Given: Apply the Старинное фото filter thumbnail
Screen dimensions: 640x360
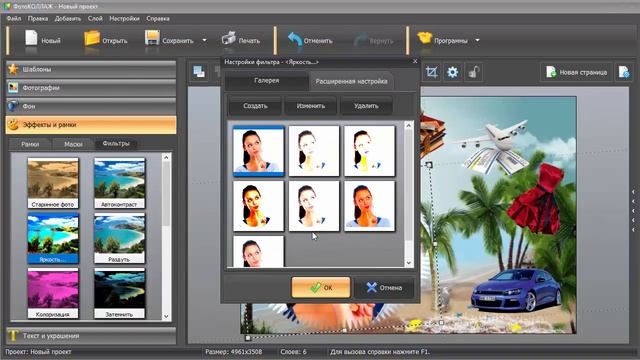Looking at the screenshot, I should coord(53,183).
